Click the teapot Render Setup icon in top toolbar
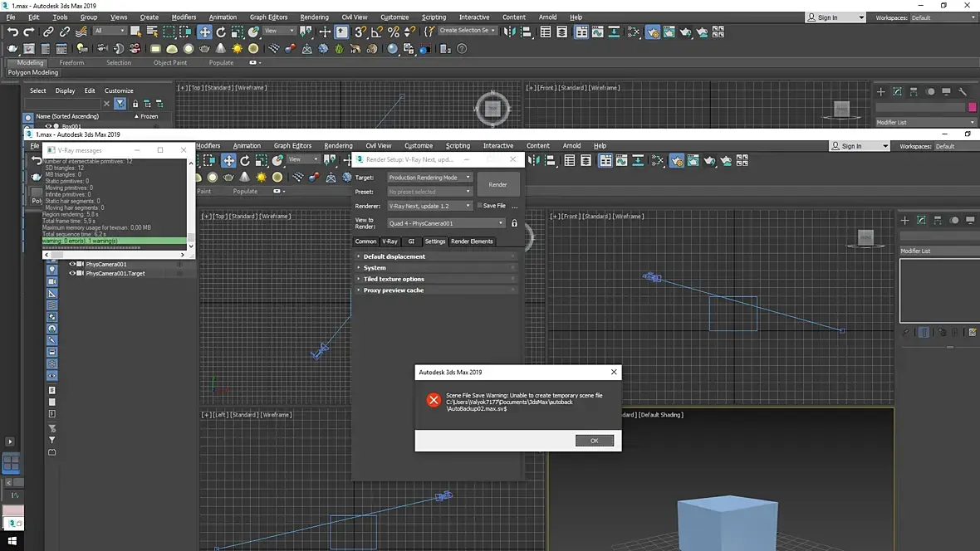The height and width of the screenshot is (551, 980). 653,32
